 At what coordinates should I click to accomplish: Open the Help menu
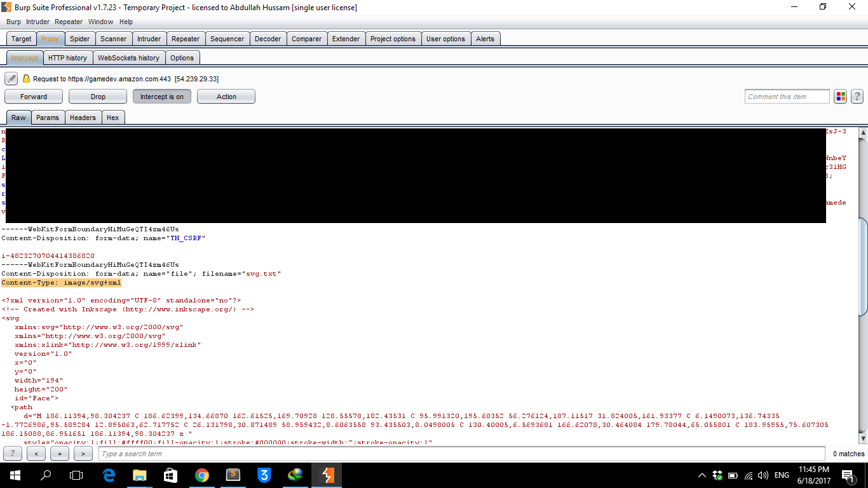coord(126,22)
